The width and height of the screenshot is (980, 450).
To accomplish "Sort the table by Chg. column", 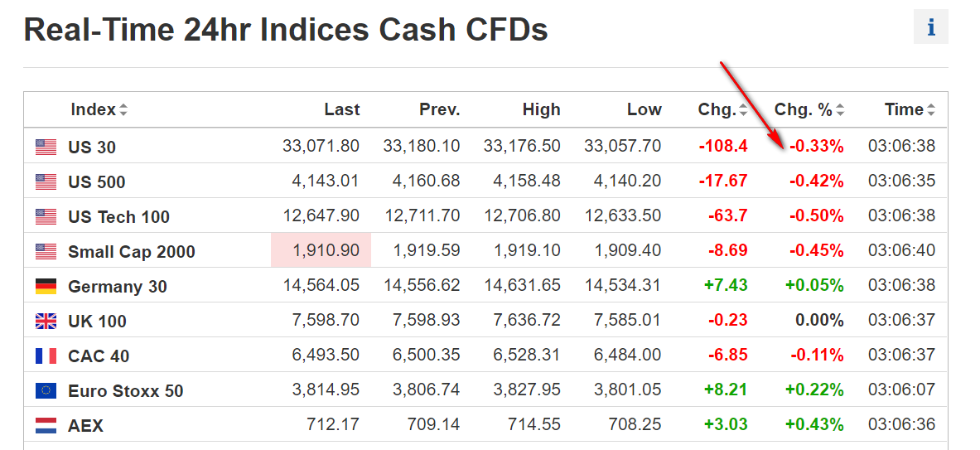I will click(x=722, y=109).
